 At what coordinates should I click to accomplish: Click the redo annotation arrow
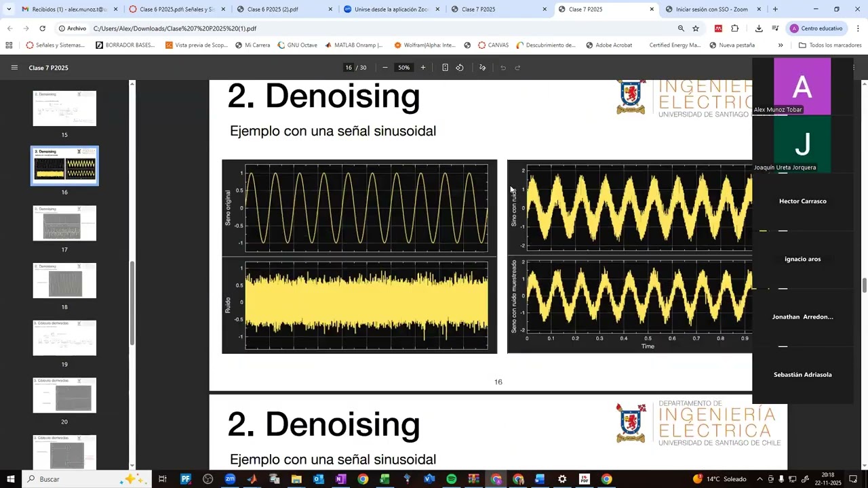[517, 68]
